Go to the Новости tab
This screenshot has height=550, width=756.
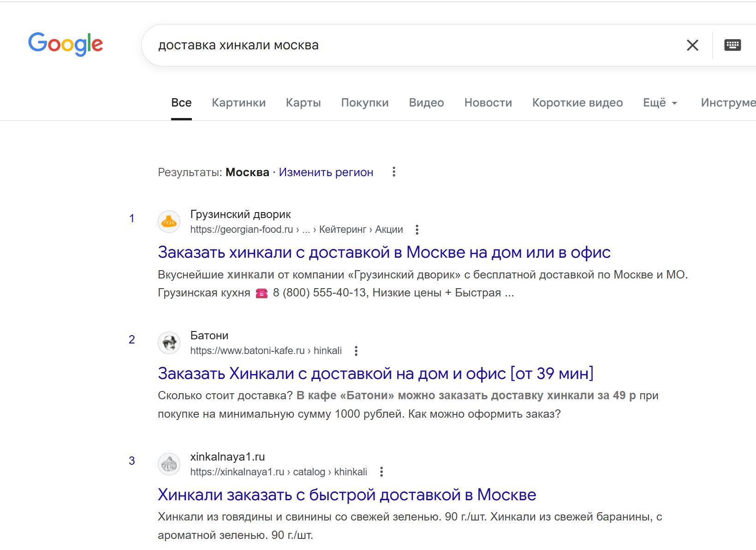pos(488,103)
